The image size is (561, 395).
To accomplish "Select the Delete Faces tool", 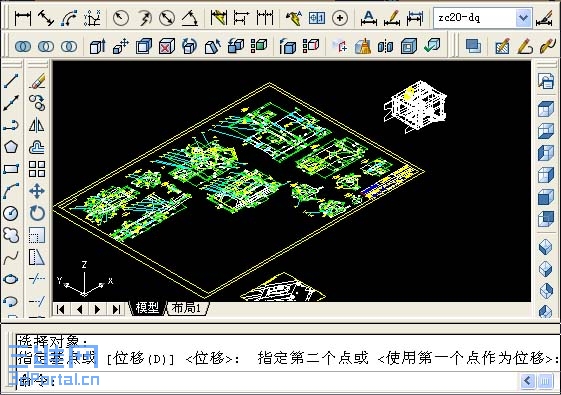I will tap(167, 46).
